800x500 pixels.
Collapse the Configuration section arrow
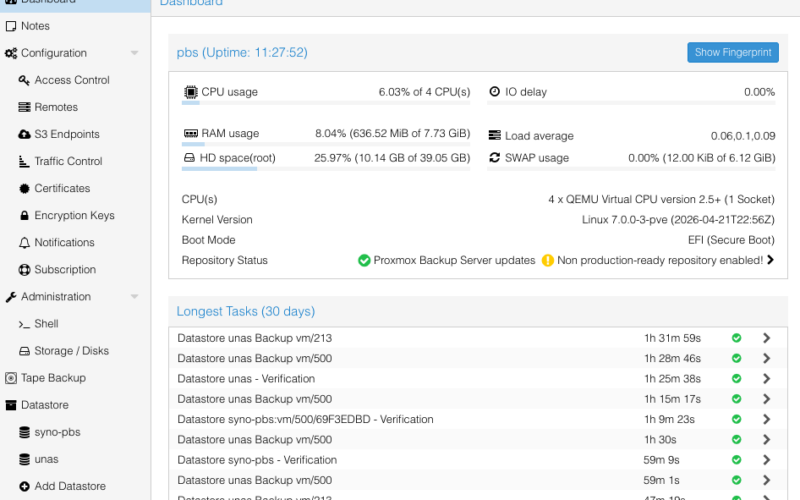135,53
